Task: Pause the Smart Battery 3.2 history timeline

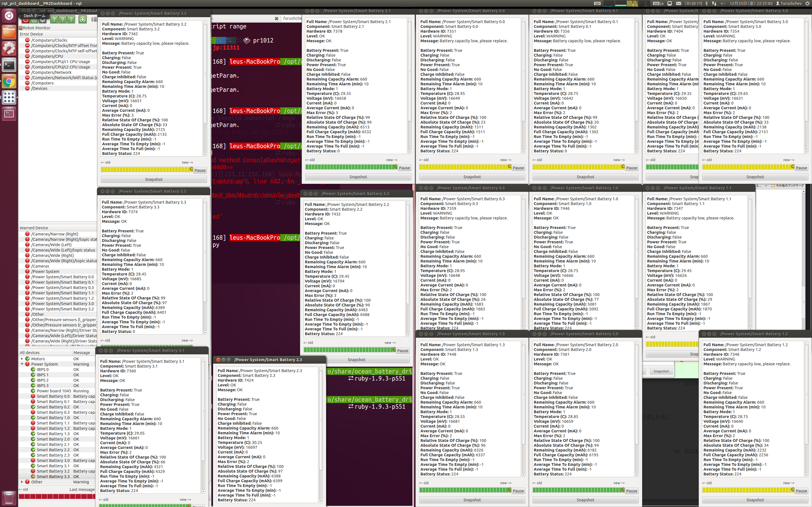Action: tap(200, 170)
